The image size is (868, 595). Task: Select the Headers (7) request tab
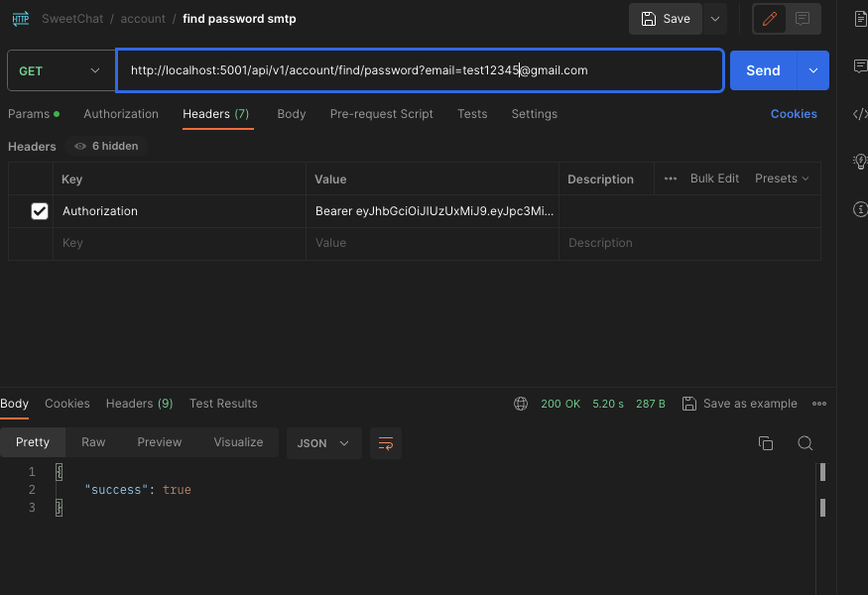[x=216, y=114]
